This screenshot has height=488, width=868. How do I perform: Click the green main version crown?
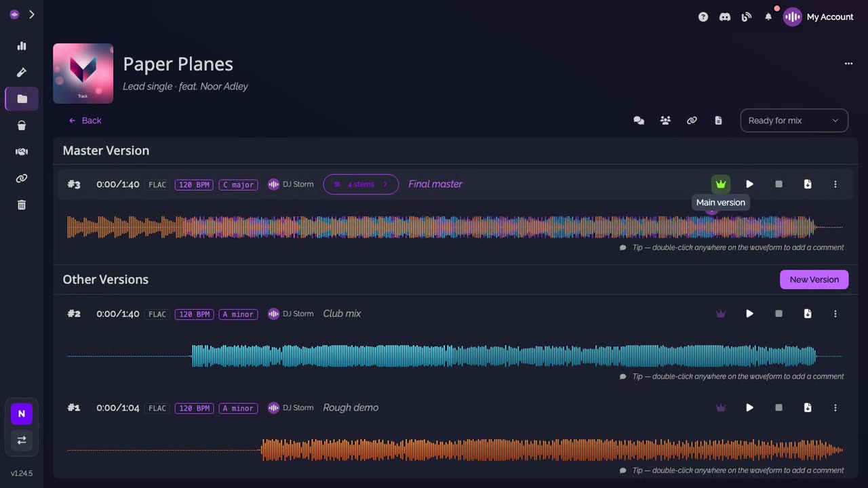coord(721,184)
